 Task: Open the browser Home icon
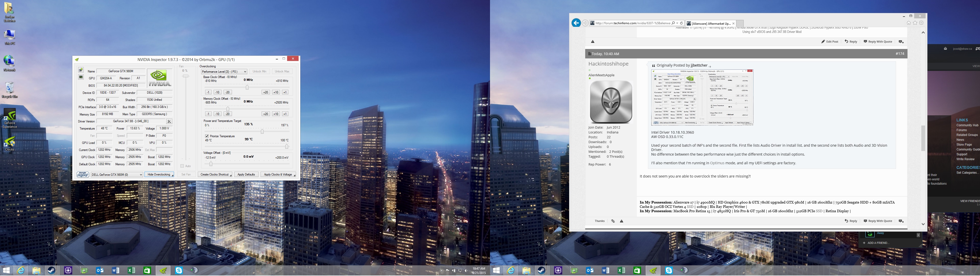click(909, 23)
